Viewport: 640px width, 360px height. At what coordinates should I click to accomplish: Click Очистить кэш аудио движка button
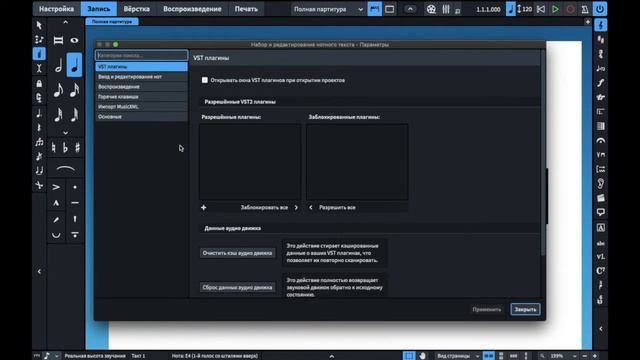237,253
